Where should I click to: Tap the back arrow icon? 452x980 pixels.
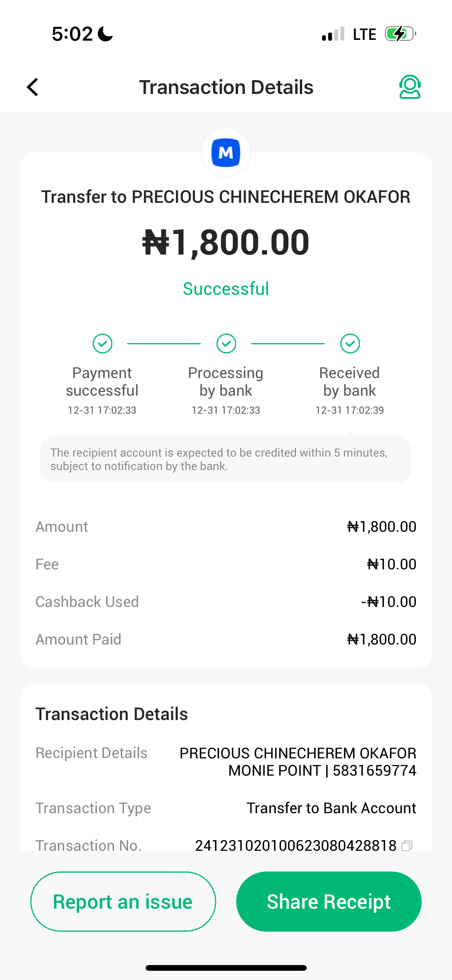pyautogui.click(x=33, y=87)
